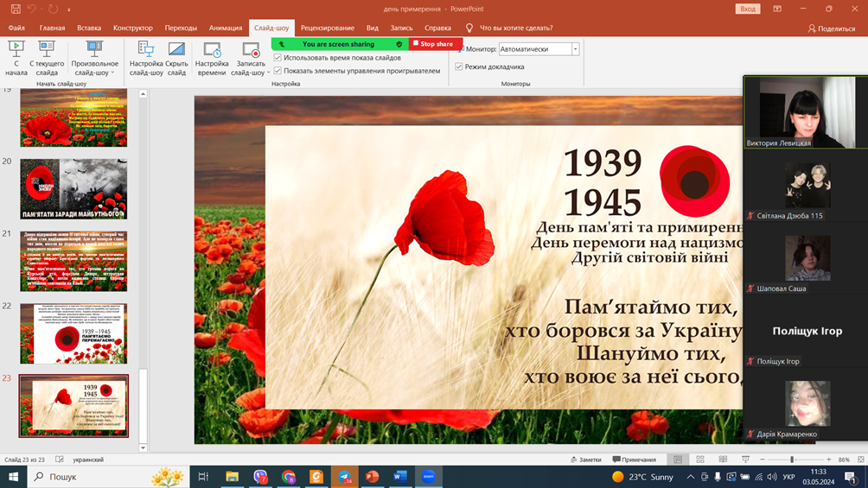
Task: Hide the current slide (Скрыть слайд)
Action: (176, 58)
